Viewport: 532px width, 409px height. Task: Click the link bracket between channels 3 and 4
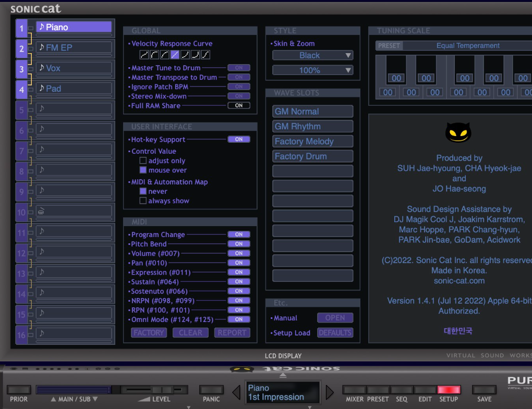(30, 79)
